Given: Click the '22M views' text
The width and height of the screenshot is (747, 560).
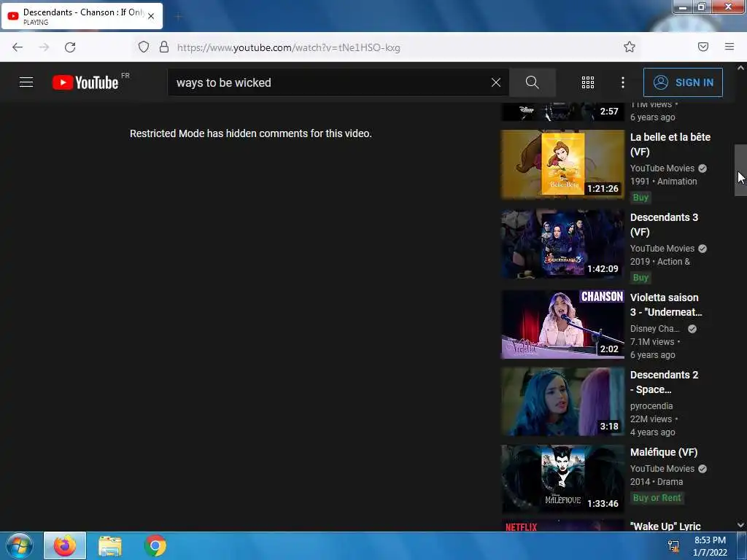Looking at the screenshot, I should point(651,419).
